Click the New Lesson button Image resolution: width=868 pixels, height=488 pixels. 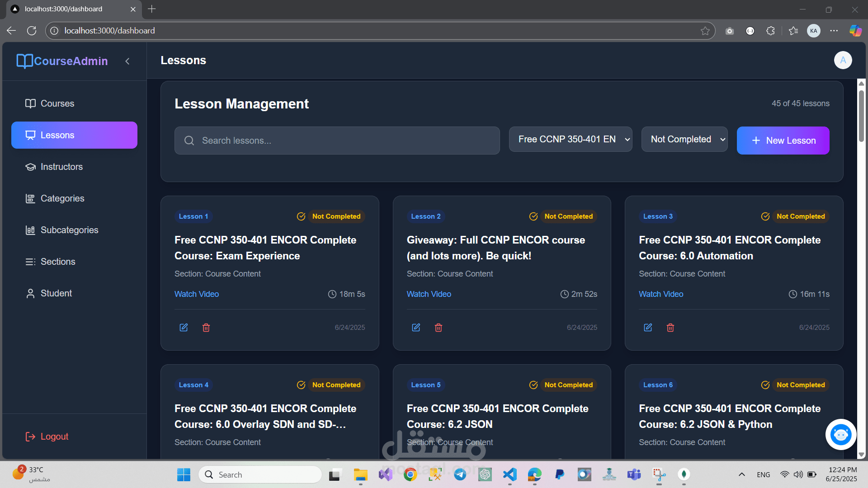[783, 141]
